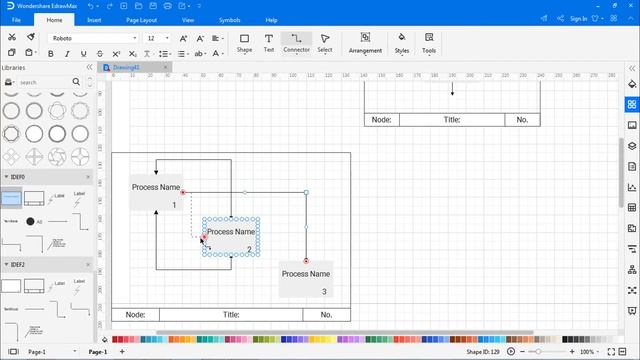The image size is (640, 360).
Task: Open the font color A dropdown
Action: click(x=218, y=54)
